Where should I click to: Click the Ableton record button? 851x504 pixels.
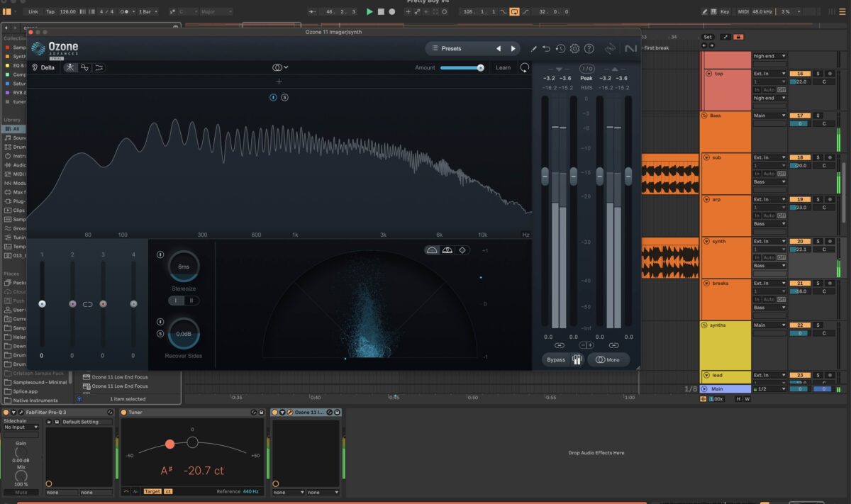point(391,12)
